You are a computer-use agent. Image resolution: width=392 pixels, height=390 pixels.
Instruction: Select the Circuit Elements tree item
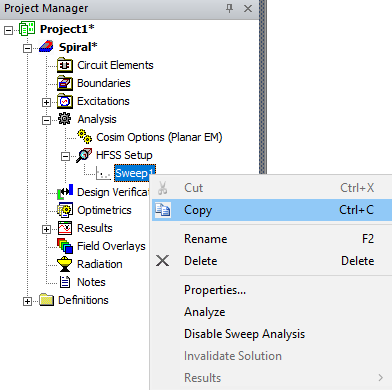pos(115,65)
